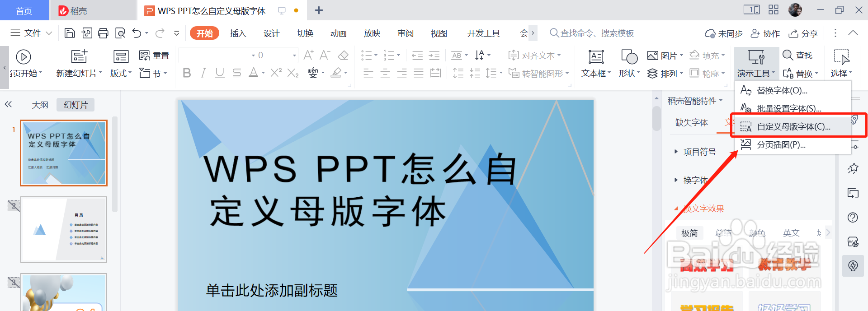Image resolution: width=868 pixels, height=311 pixels.
Task: Open the 文件 file menu
Action: point(31,33)
